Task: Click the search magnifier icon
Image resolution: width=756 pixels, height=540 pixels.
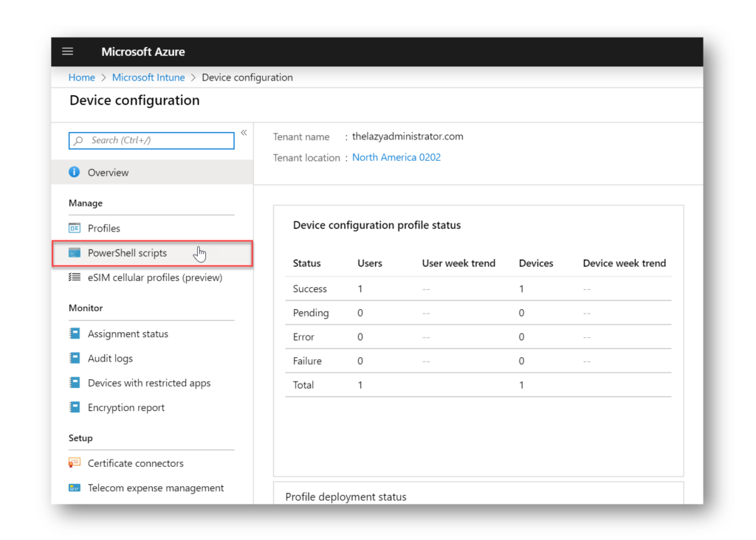Action: (x=78, y=140)
